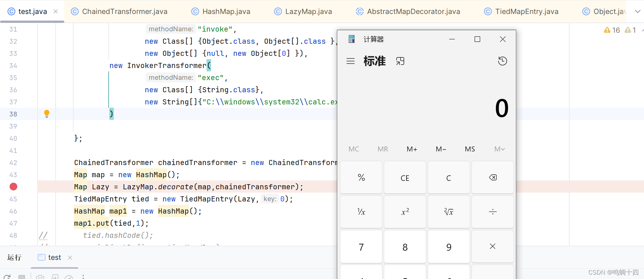
Task: Switch to LazyMap.java tab
Action: [x=303, y=11]
